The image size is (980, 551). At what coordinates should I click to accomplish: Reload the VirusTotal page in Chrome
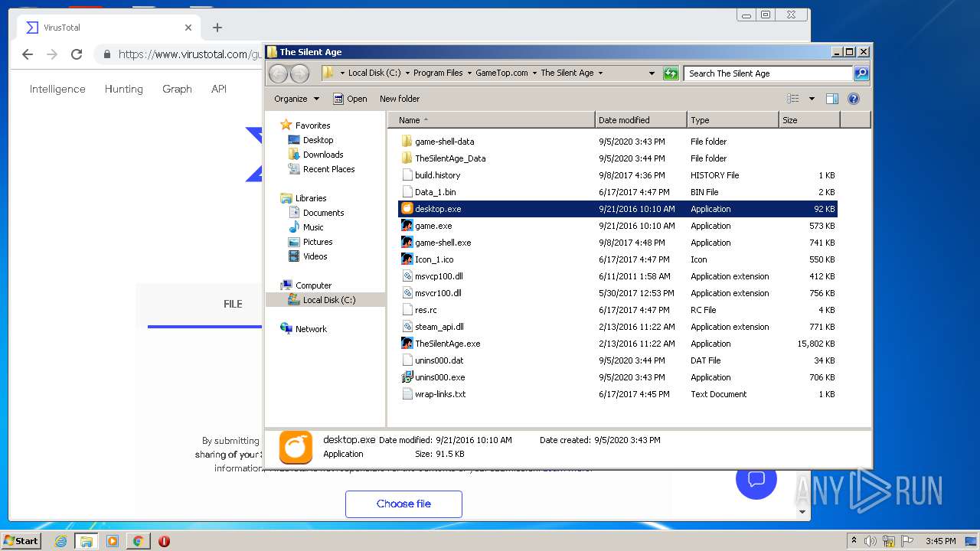[77, 54]
